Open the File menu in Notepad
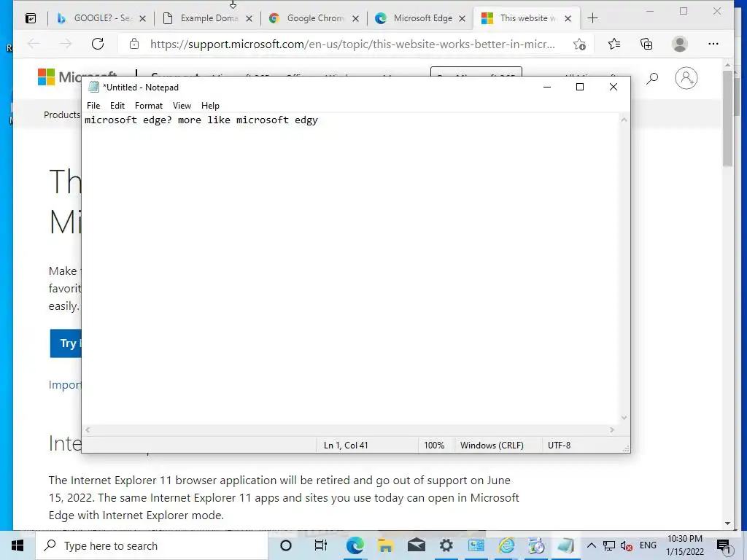The height and width of the screenshot is (560, 747). pos(93,106)
